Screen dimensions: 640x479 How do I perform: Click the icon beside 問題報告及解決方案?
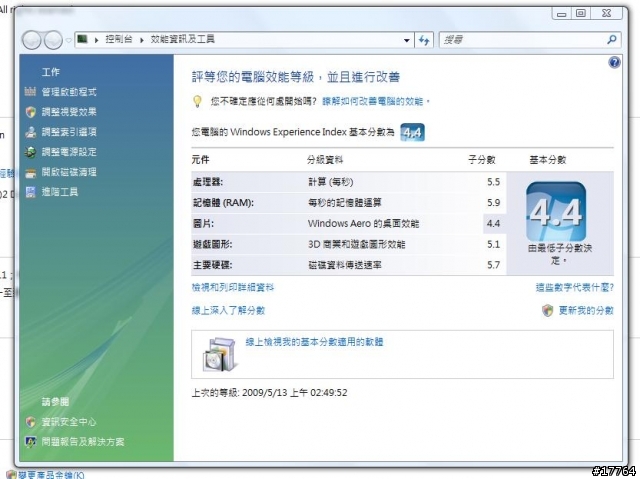[x=31, y=442]
